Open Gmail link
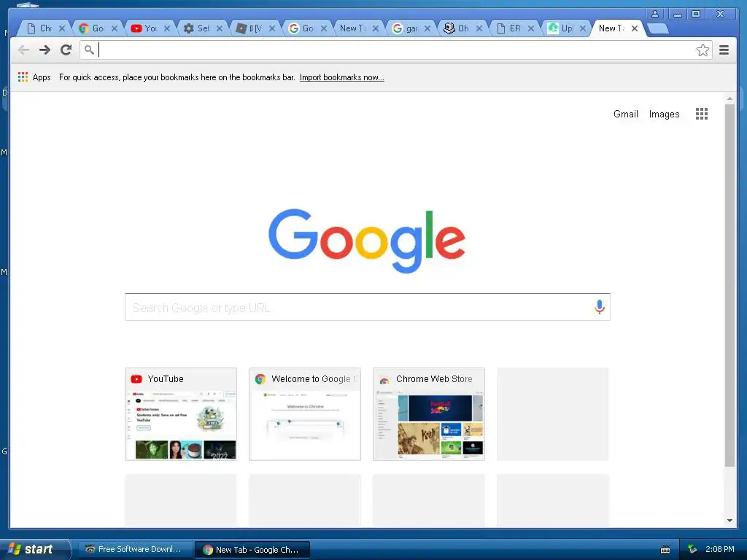This screenshot has height=560, width=747. pyautogui.click(x=625, y=114)
